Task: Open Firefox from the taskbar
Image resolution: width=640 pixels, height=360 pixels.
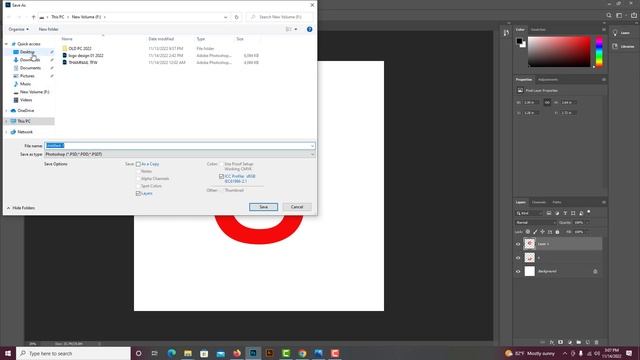Action: point(237,353)
